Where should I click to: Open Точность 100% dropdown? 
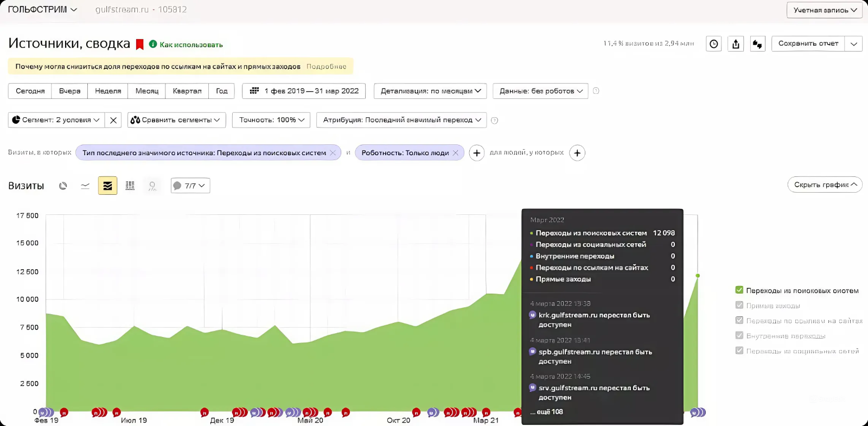271,120
